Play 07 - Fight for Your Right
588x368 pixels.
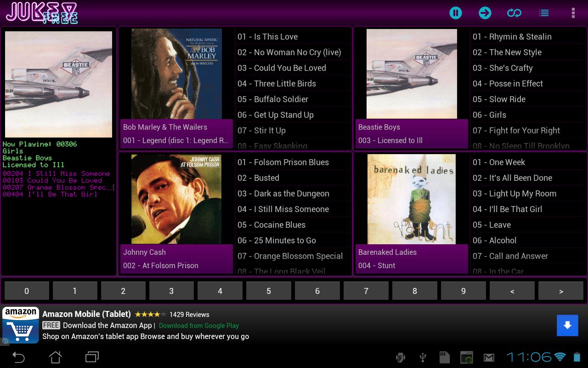point(528,131)
